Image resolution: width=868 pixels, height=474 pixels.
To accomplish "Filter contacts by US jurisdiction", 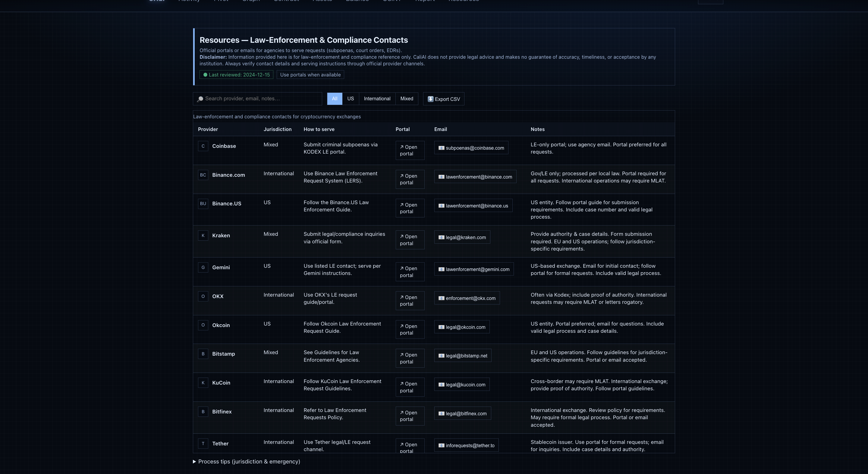I will (x=351, y=99).
